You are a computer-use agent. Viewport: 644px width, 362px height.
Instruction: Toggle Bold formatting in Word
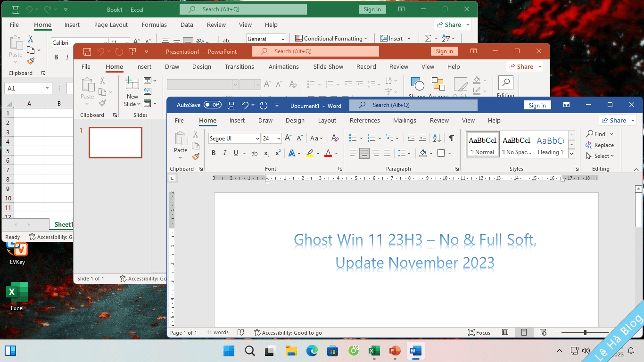point(214,153)
